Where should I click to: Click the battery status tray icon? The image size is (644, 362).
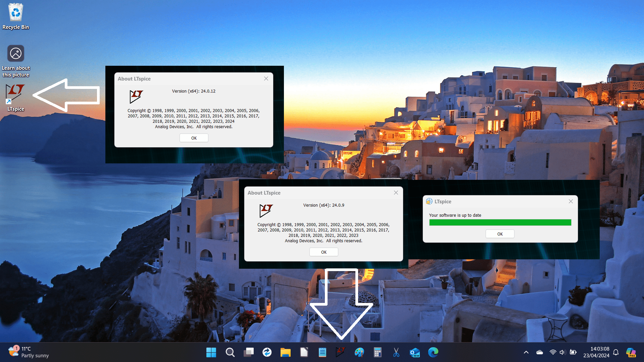point(573,352)
